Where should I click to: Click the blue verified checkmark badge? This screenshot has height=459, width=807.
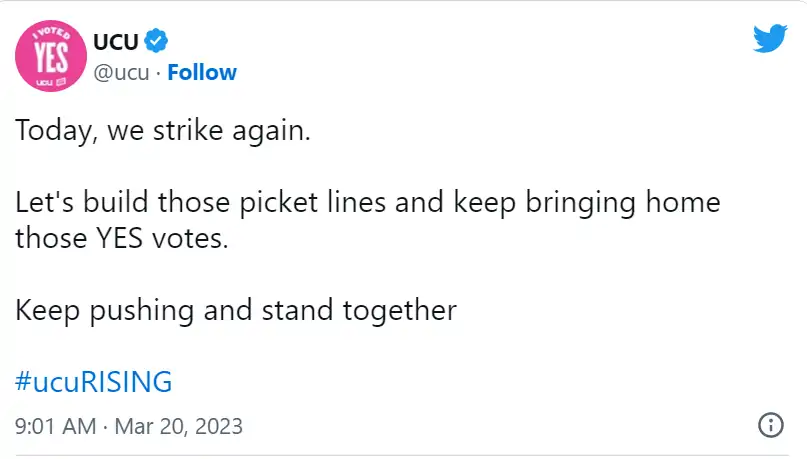[156, 41]
